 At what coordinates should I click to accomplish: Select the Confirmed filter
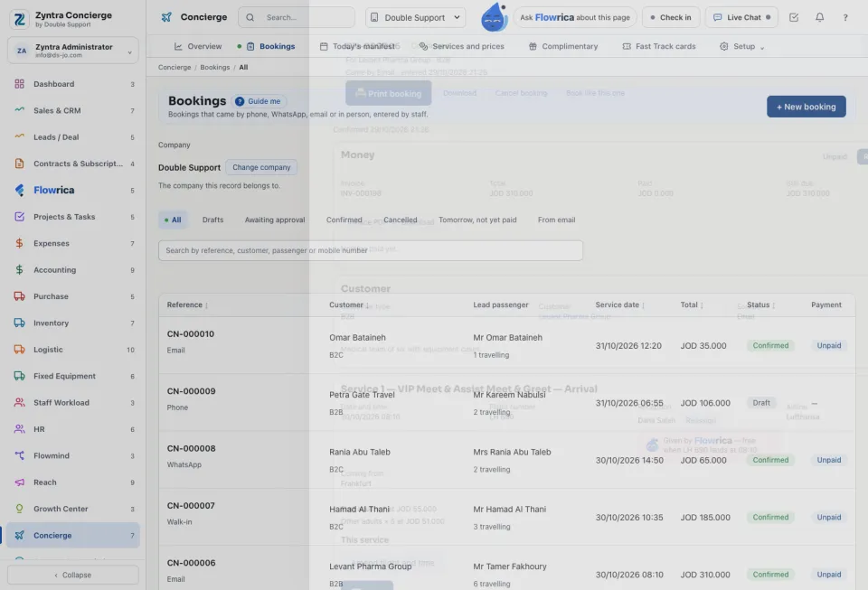tap(344, 220)
